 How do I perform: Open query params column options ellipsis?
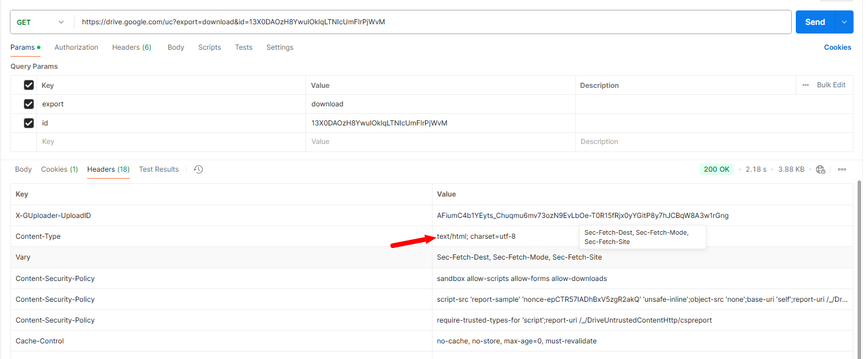(806, 85)
